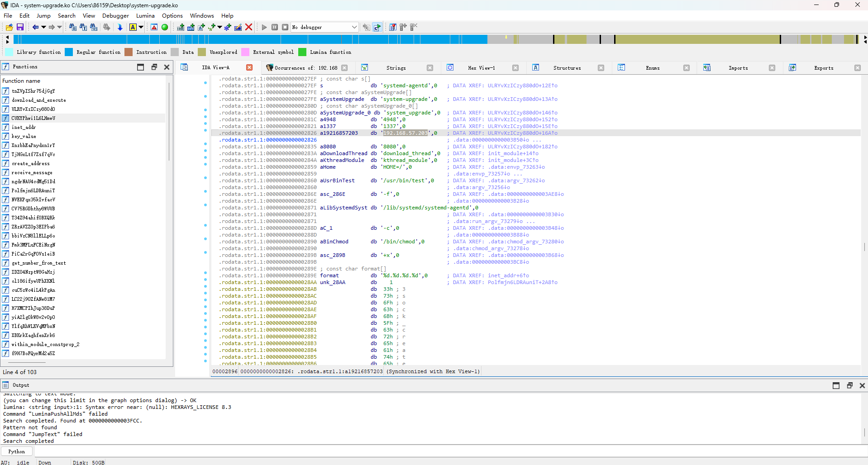
Task: Click the red X delete toolbar icon
Action: [x=248, y=27]
